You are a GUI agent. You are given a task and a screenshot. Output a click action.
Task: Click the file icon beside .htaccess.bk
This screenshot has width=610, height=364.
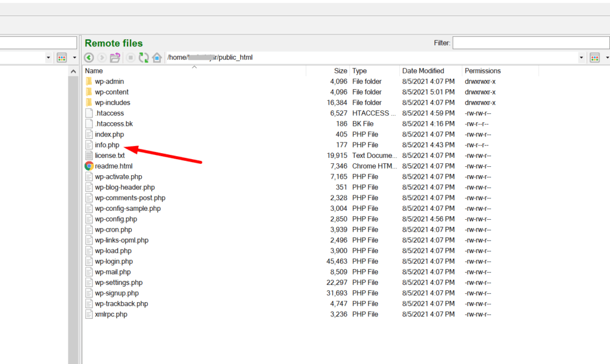pyautogui.click(x=89, y=124)
